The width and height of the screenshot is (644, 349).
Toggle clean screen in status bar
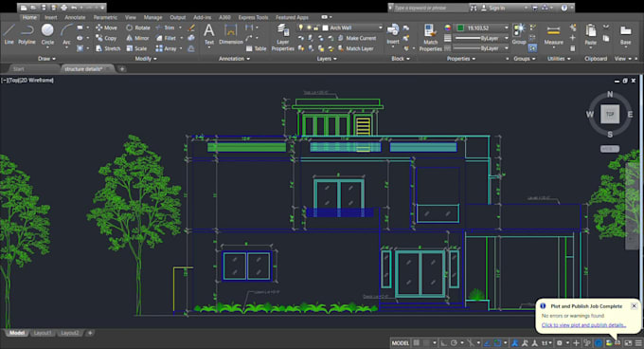point(628,342)
